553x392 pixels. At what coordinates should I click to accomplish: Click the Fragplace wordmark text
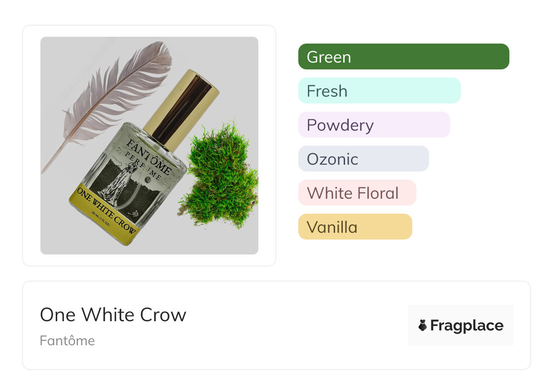(467, 325)
